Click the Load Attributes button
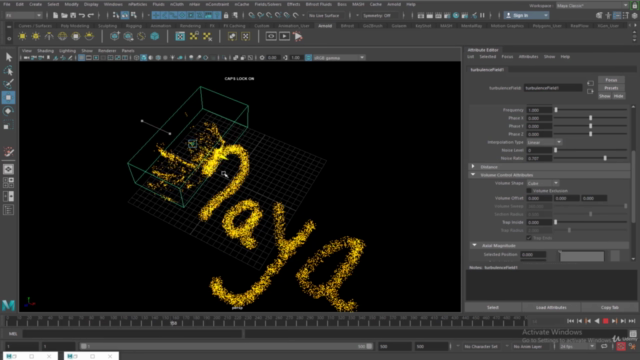 pos(551,307)
